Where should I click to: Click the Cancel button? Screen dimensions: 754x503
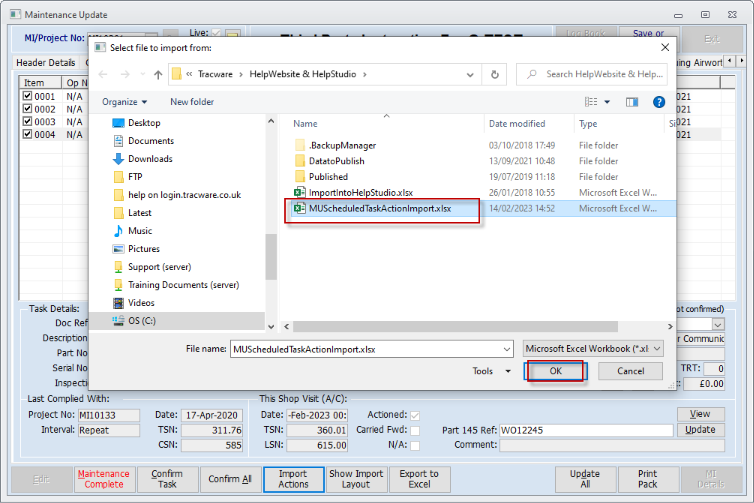pyautogui.click(x=630, y=371)
